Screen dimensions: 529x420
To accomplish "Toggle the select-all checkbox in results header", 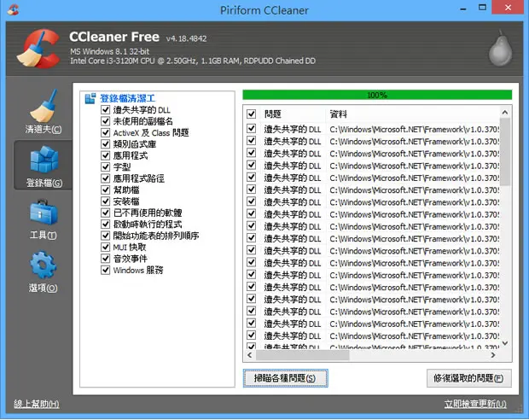I will (252, 114).
